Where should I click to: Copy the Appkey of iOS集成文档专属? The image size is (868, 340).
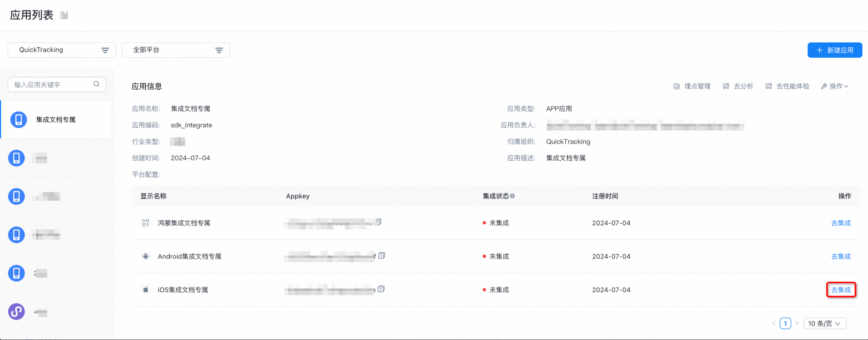pos(381,289)
